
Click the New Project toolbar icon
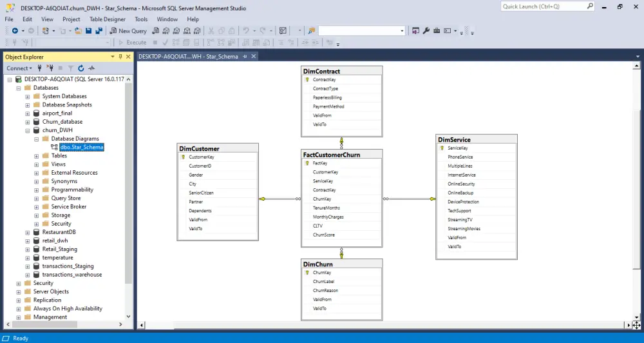pyautogui.click(x=46, y=31)
